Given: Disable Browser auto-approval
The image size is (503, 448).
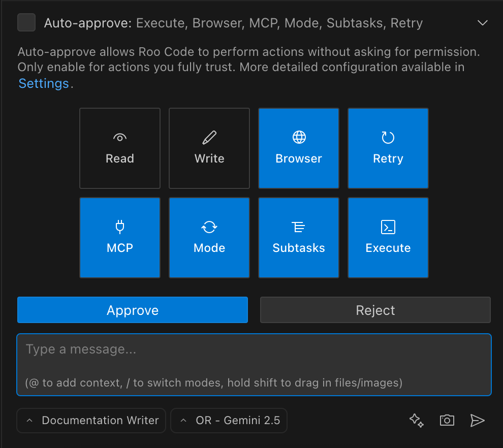Looking at the screenshot, I should [298, 148].
